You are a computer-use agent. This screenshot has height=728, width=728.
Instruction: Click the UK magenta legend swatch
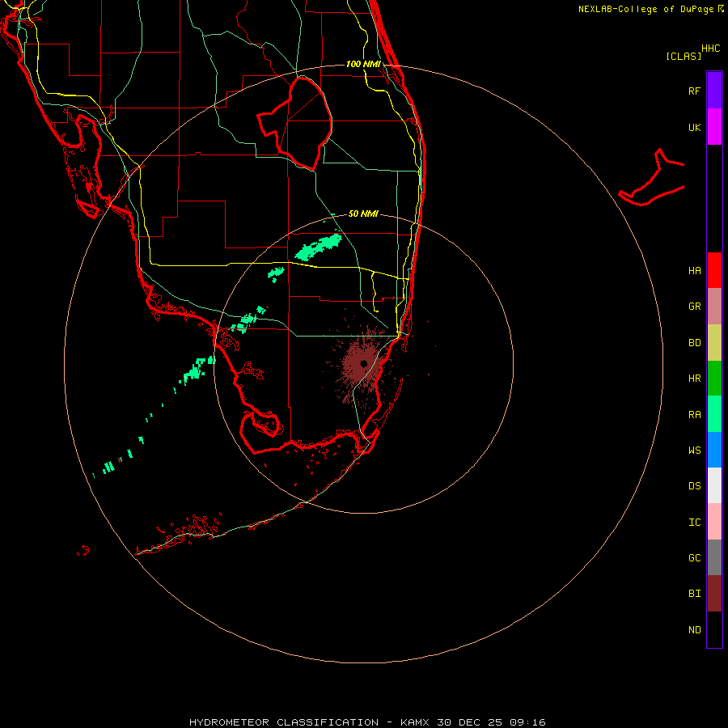[714, 127]
